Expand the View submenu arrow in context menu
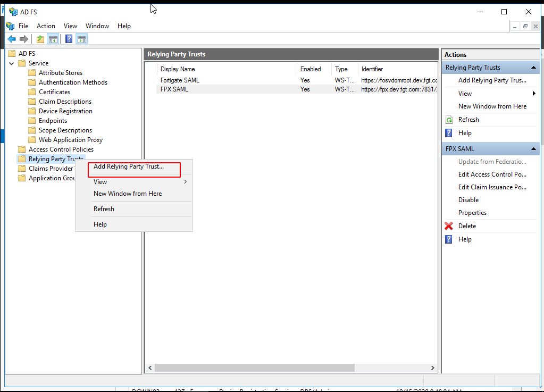 (x=186, y=182)
